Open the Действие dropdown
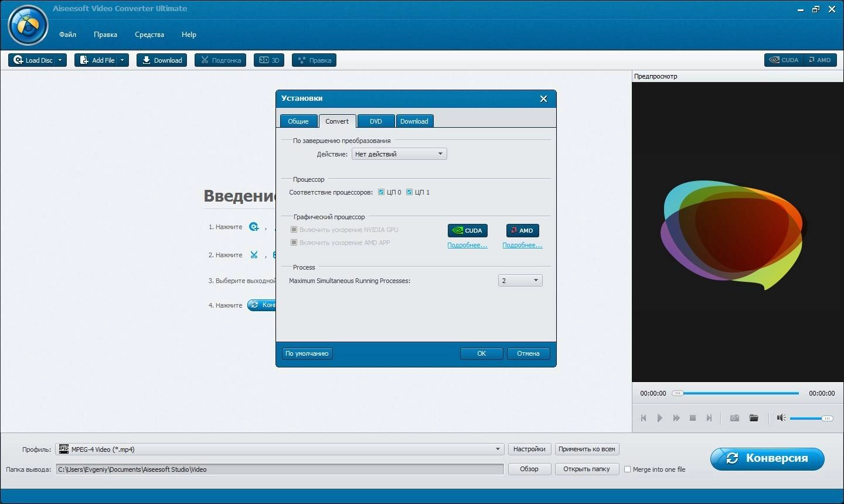The width and height of the screenshot is (844, 504). [399, 154]
